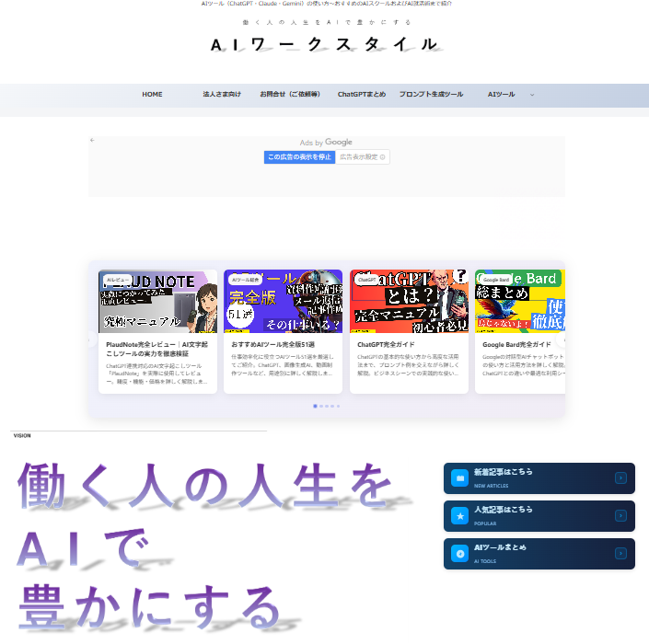Go to HOME in the navigation bar
649x644 pixels.
coord(152,95)
